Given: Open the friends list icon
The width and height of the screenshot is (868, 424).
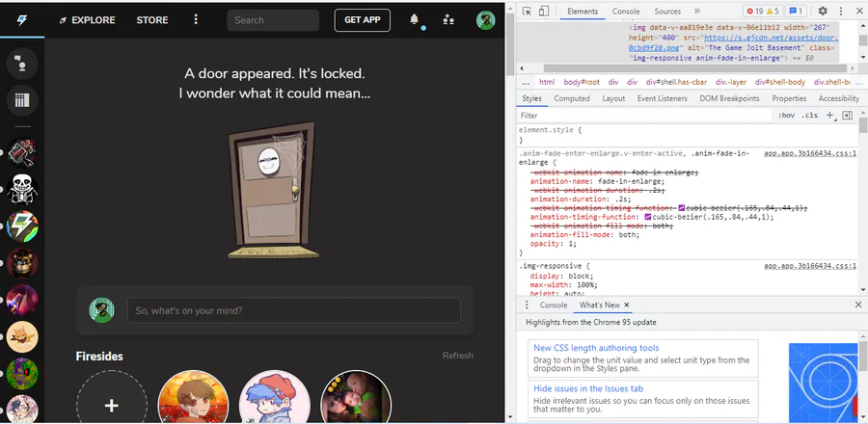Looking at the screenshot, I should [448, 20].
